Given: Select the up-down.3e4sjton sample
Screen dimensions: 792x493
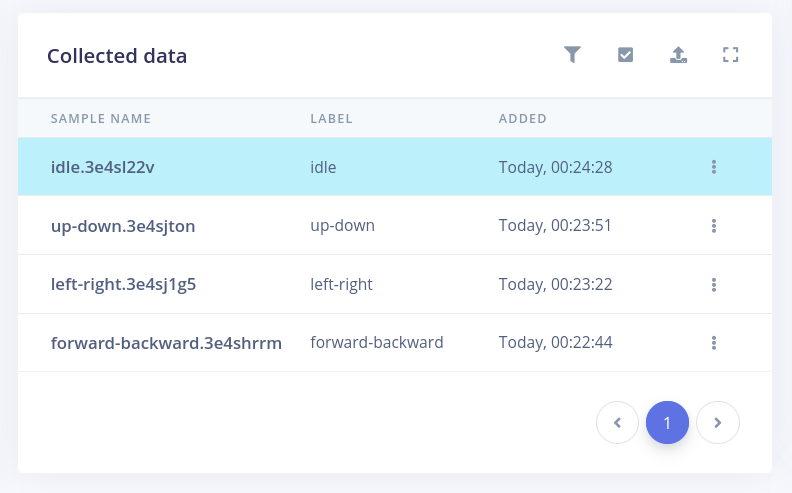Looking at the screenshot, I should click(x=122, y=226).
